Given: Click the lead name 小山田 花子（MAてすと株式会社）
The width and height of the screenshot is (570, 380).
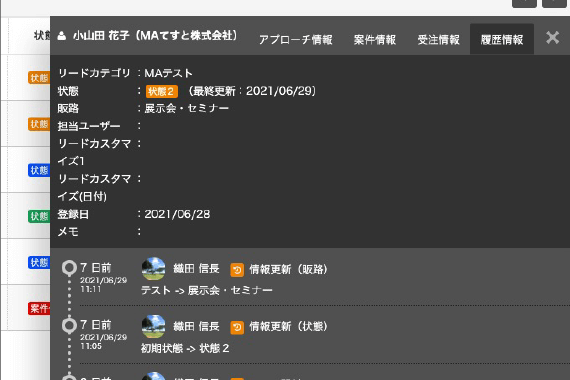Looking at the screenshot, I should coord(155,36).
